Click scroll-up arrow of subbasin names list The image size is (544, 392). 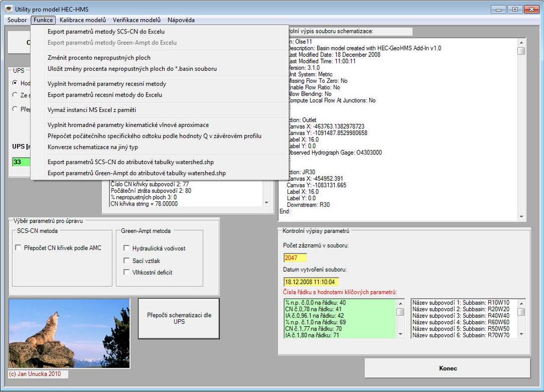pos(521,303)
